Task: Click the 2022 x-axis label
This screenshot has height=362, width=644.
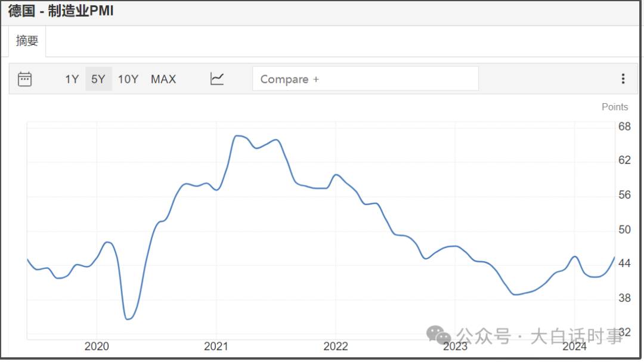Action: 336,346
